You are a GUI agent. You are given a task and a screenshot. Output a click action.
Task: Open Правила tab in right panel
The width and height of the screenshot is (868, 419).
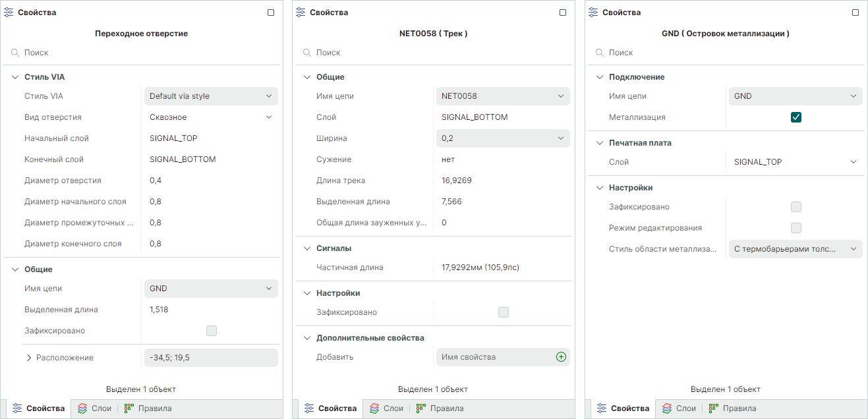732,408
